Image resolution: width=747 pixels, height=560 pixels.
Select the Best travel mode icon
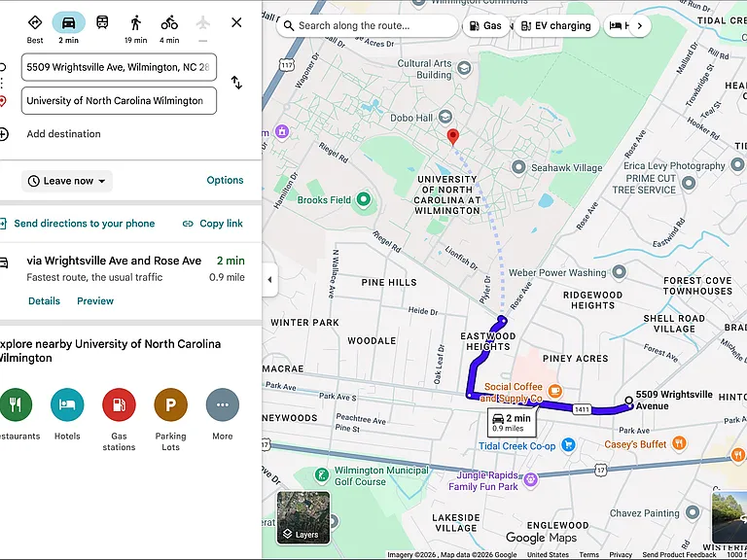pos(35,23)
